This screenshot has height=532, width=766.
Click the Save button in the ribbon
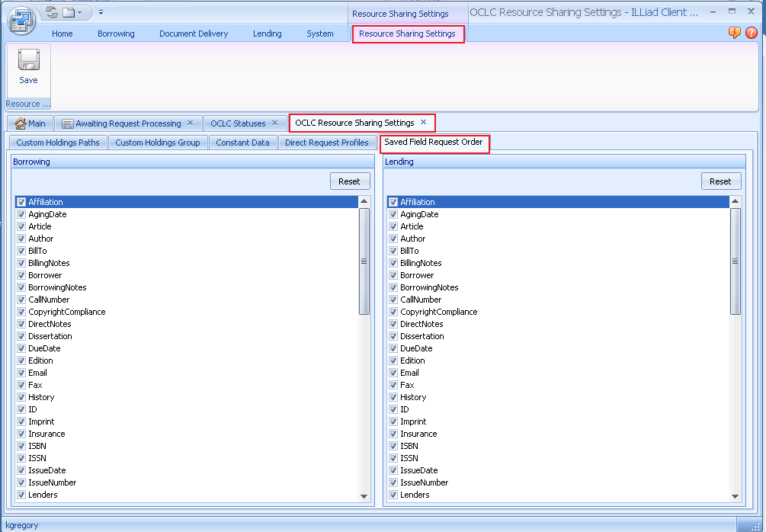pos(27,71)
